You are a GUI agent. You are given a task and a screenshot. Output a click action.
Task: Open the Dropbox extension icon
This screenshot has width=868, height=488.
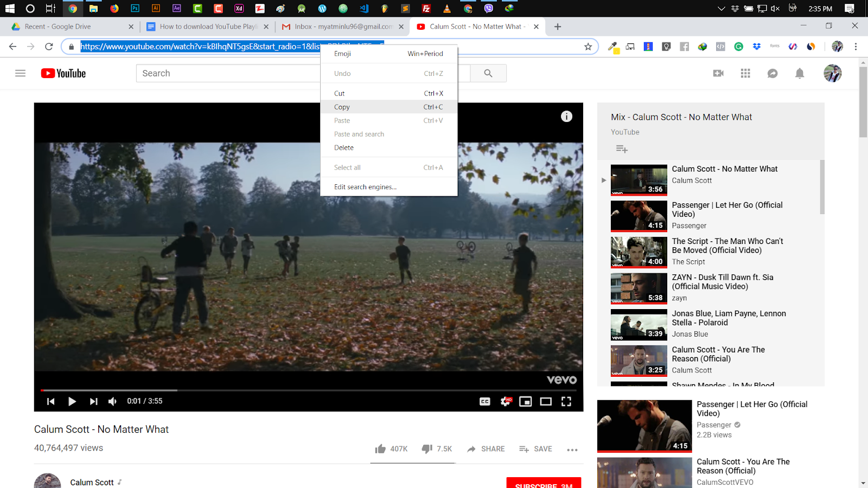pos(757,47)
